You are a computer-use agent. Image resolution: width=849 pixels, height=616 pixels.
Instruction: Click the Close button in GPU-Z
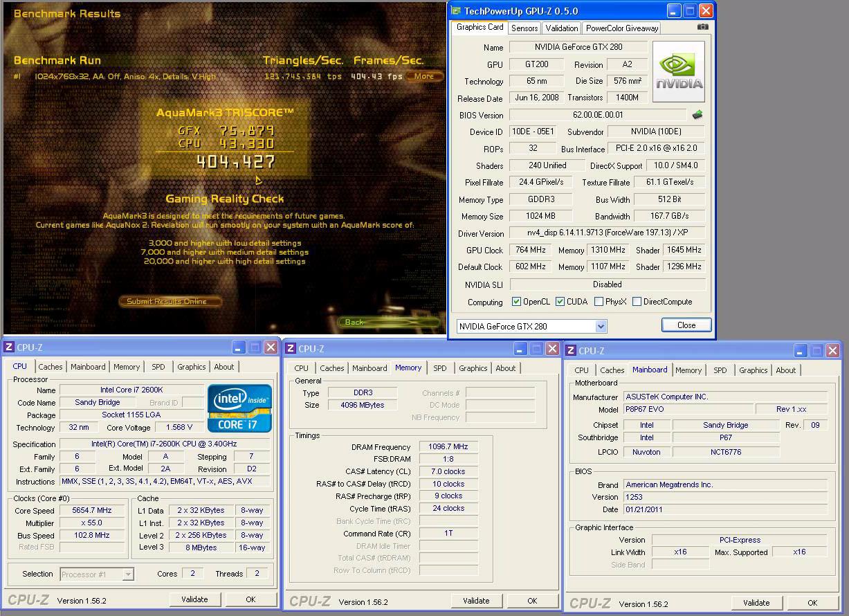686,325
